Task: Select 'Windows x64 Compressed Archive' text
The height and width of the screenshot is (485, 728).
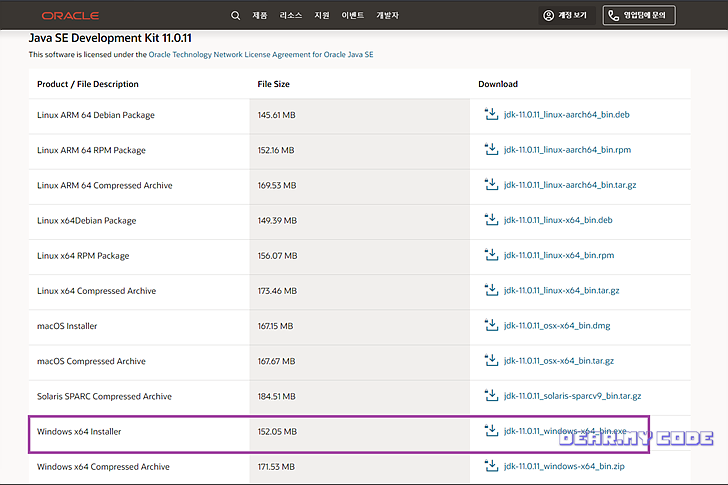Action: point(103,467)
